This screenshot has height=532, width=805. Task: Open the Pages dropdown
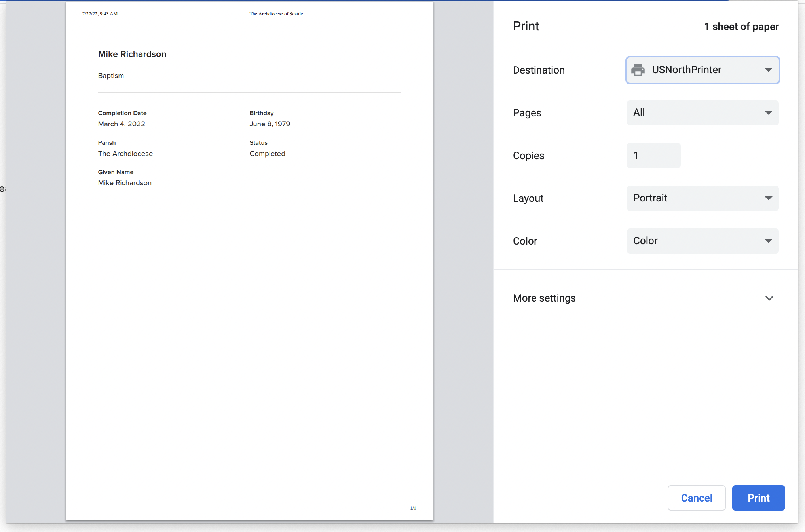[702, 112]
